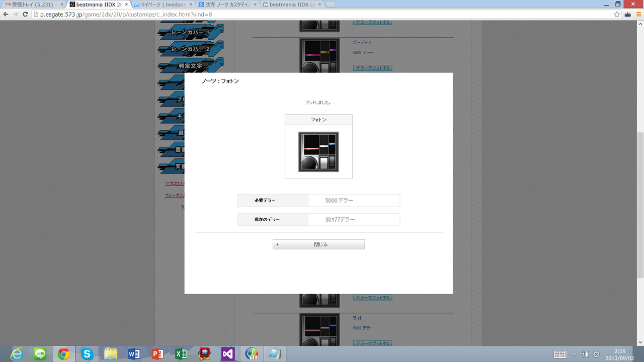This screenshot has width=644, height=362.
Task: Open PowerPoint from the taskbar
Action: point(157,354)
